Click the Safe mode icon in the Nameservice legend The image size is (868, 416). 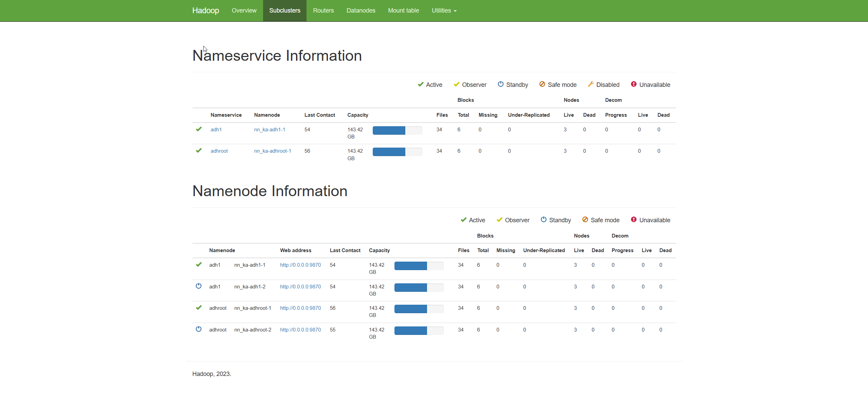pos(542,84)
